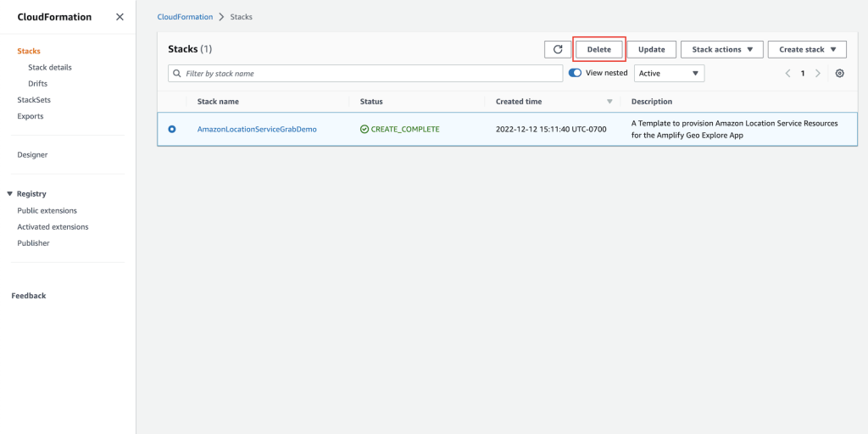Open Stacks in the sidebar
Viewport: 868px width, 434px height.
pos(29,51)
